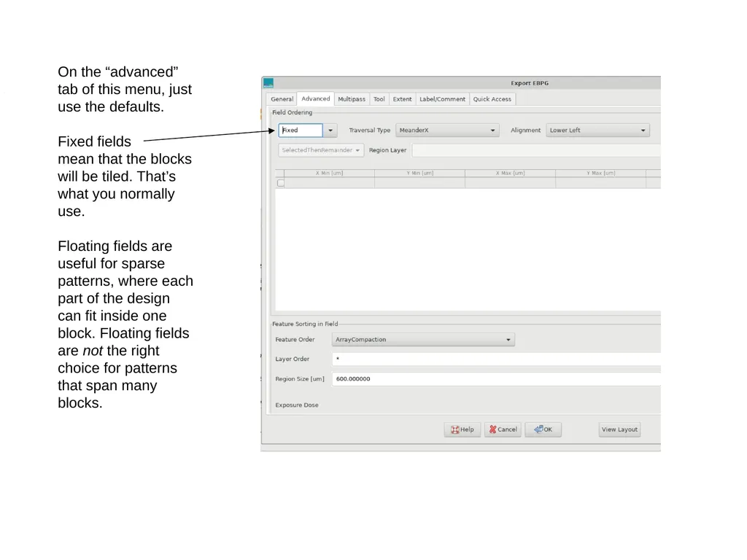Click the Cancel button
This screenshot has width=747, height=560.
[503, 429]
